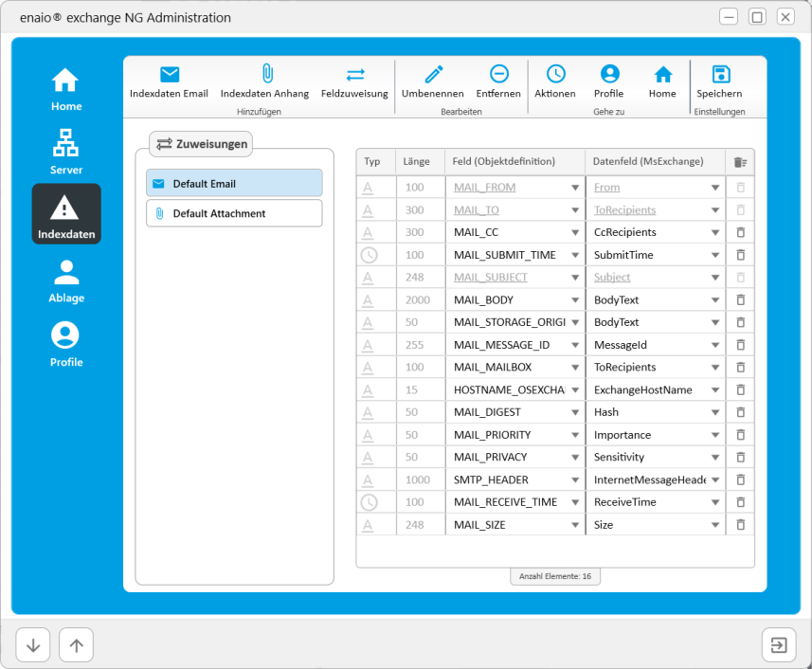Viewport: 812px width, 669px height.
Task: Click the Zuweisungen panel header
Action: [202, 144]
